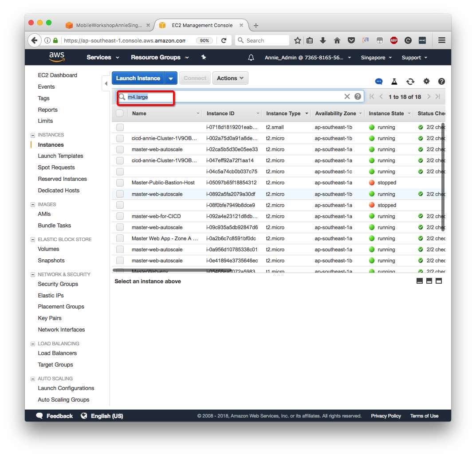Sort the table by Instance Type column
This screenshot has width=476, height=457.
287,113
